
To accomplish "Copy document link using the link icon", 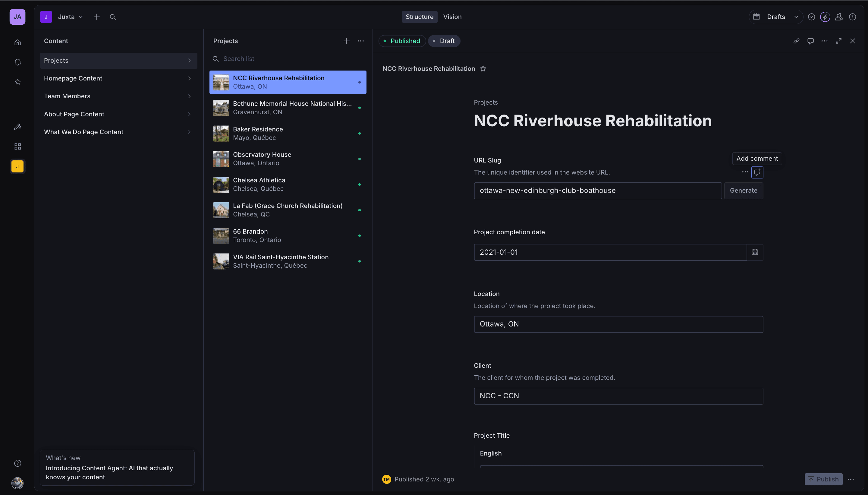I will 796,41.
